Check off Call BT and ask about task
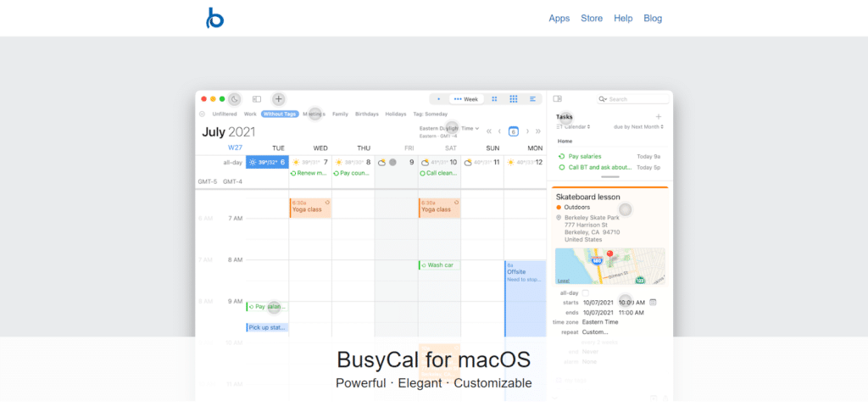The width and height of the screenshot is (868, 412). [562, 167]
